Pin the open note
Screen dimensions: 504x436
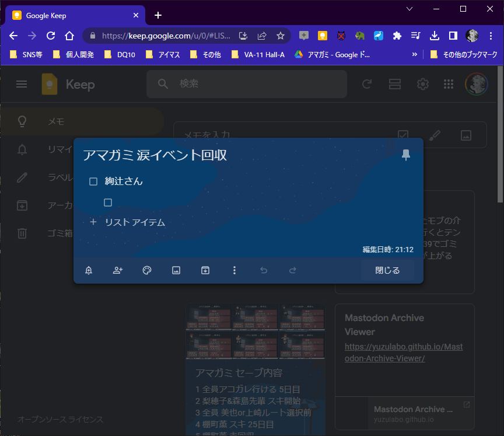406,155
